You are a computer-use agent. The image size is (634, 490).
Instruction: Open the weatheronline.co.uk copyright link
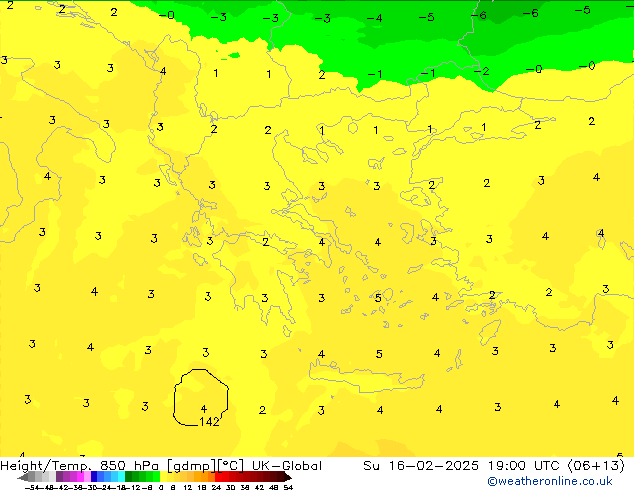pos(550,481)
